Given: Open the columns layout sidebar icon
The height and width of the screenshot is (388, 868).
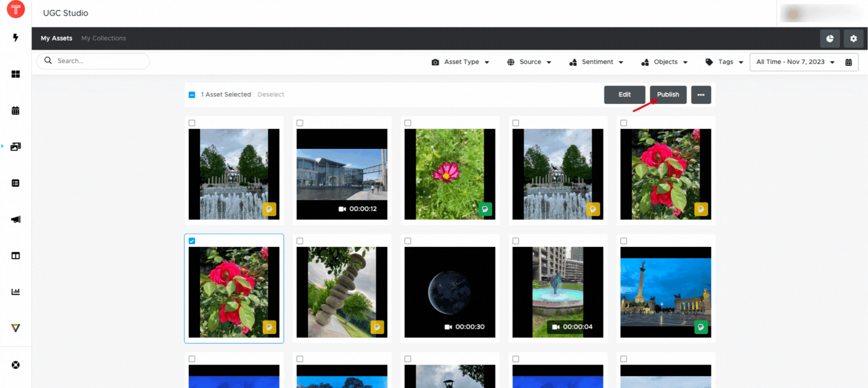Looking at the screenshot, I should (16, 256).
